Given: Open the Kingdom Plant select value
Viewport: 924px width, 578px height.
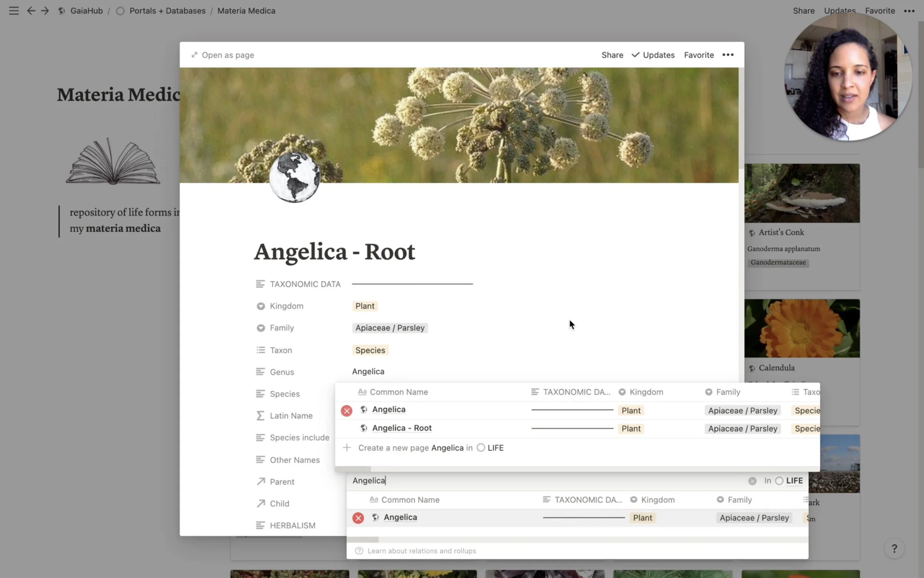Looking at the screenshot, I should (x=365, y=306).
